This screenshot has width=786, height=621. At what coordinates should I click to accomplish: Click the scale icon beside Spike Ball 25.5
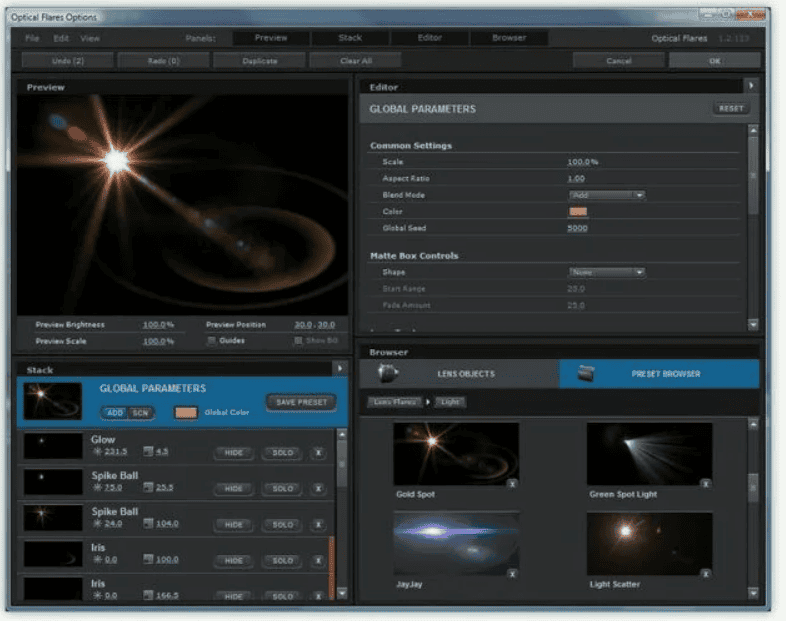click(148, 487)
